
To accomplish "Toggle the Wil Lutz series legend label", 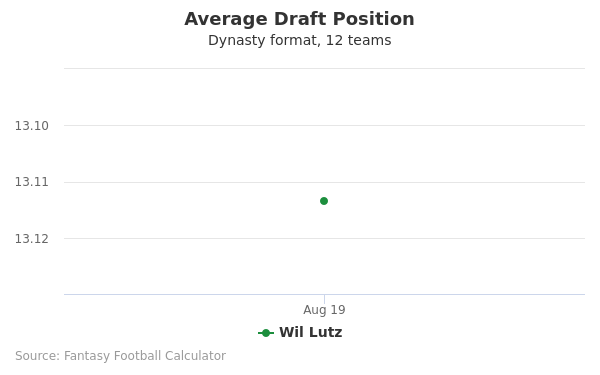I will [310, 332].
